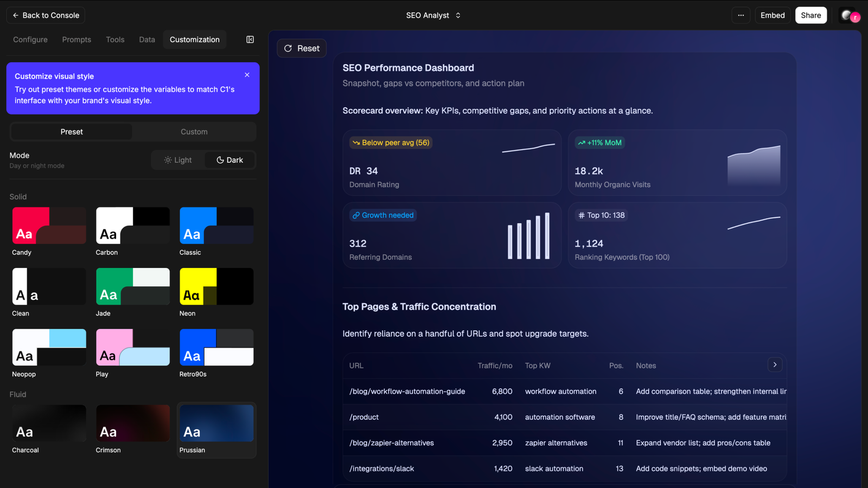
Task: Click the Top KW column header
Action: (538, 365)
